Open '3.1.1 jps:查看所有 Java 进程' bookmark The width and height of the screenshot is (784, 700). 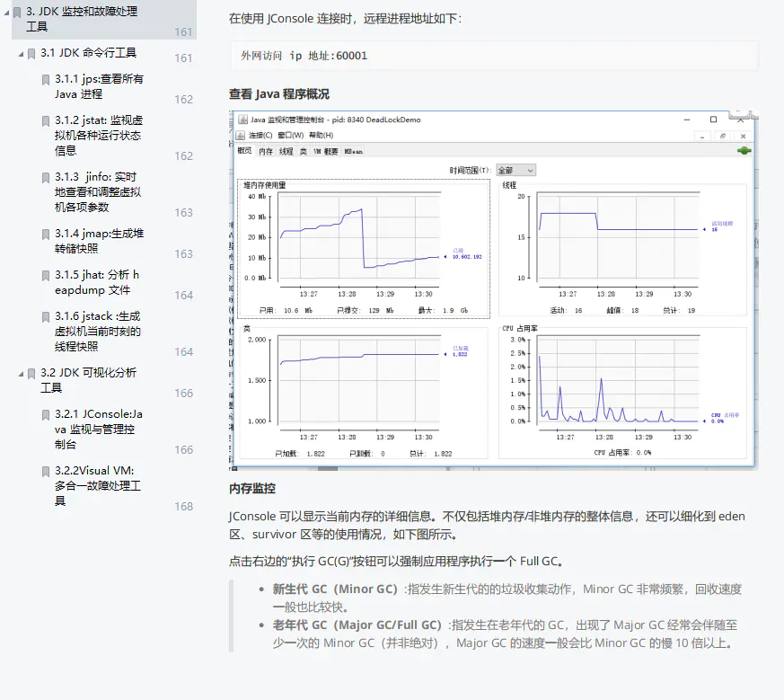tap(99, 86)
